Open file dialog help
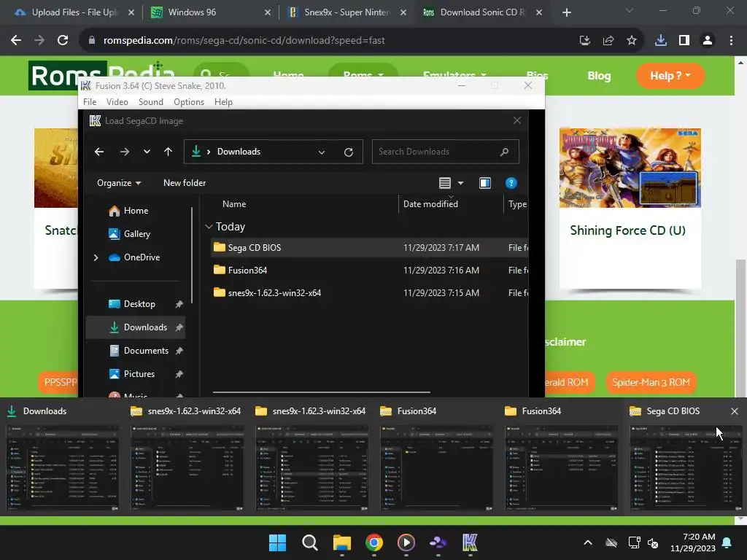This screenshot has height=560, width=747. [x=511, y=183]
